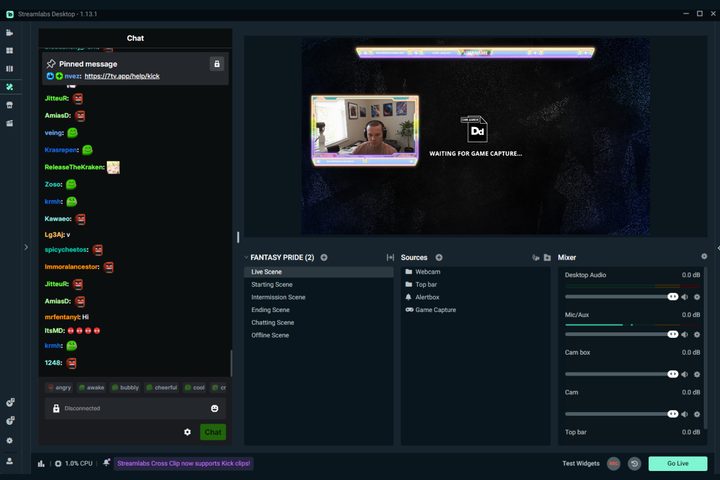Click the chat emoji picker icon

pos(214,408)
